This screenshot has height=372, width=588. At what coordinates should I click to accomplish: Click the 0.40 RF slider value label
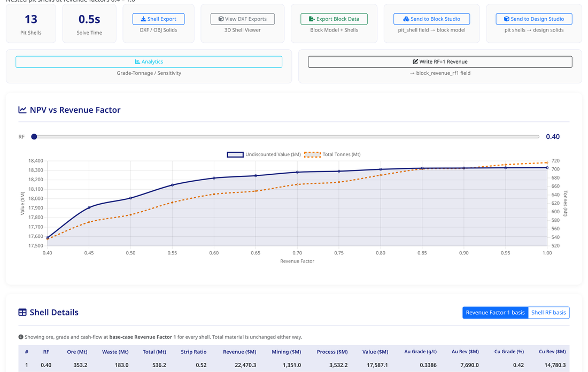[553, 137]
